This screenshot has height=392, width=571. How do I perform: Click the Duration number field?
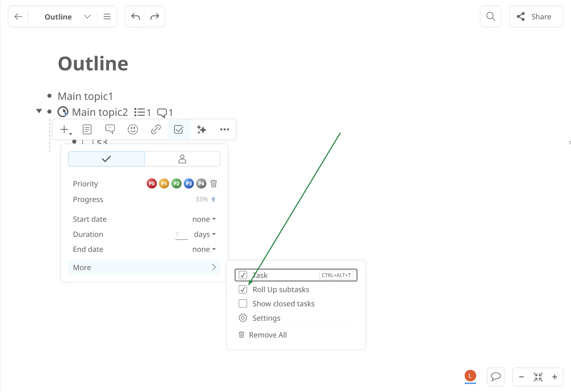click(x=181, y=234)
